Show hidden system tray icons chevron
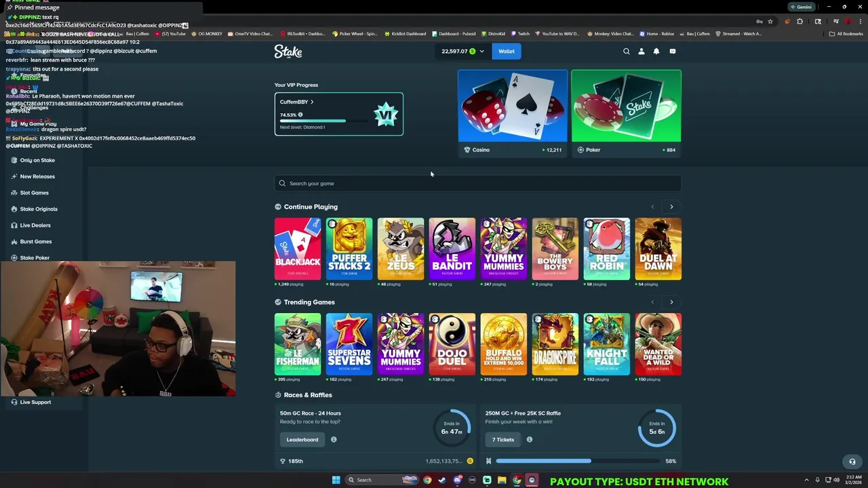The height and width of the screenshot is (488, 868). click(806, 480)
